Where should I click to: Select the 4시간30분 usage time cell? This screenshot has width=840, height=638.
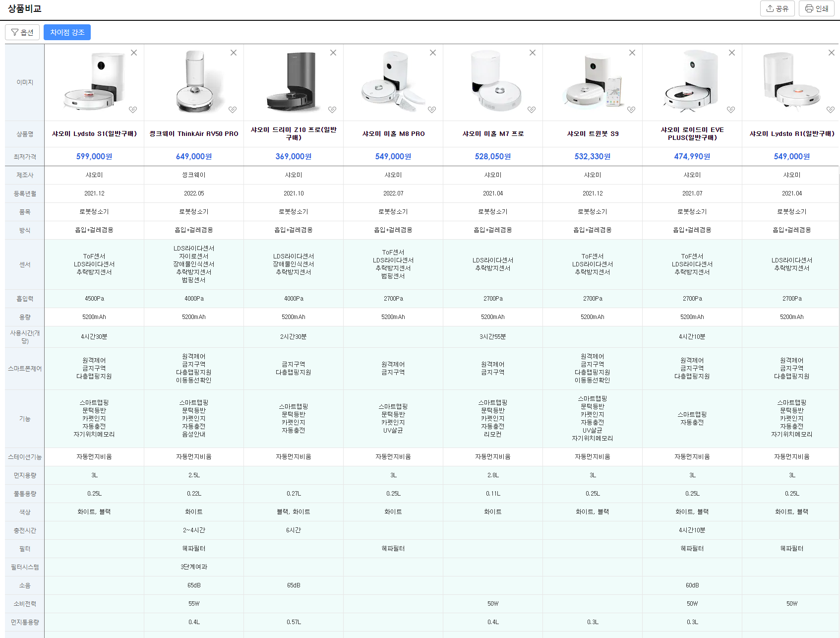(94, 337)
